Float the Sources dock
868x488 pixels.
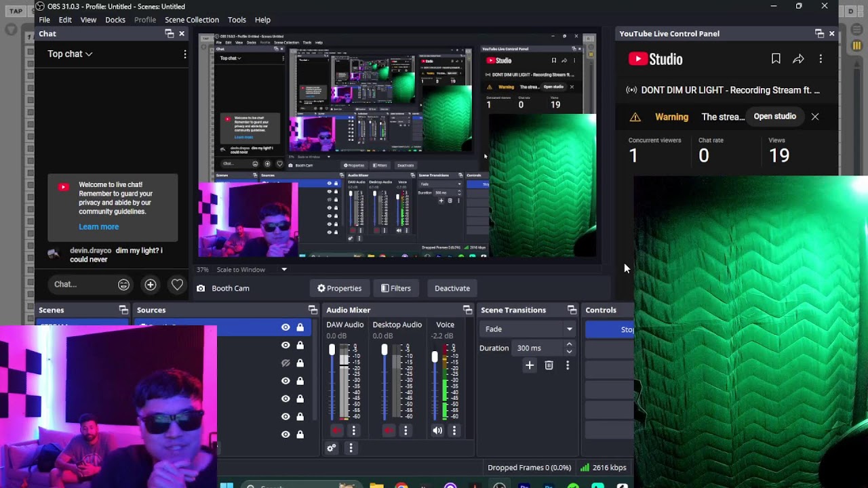(x=313, y=310)
